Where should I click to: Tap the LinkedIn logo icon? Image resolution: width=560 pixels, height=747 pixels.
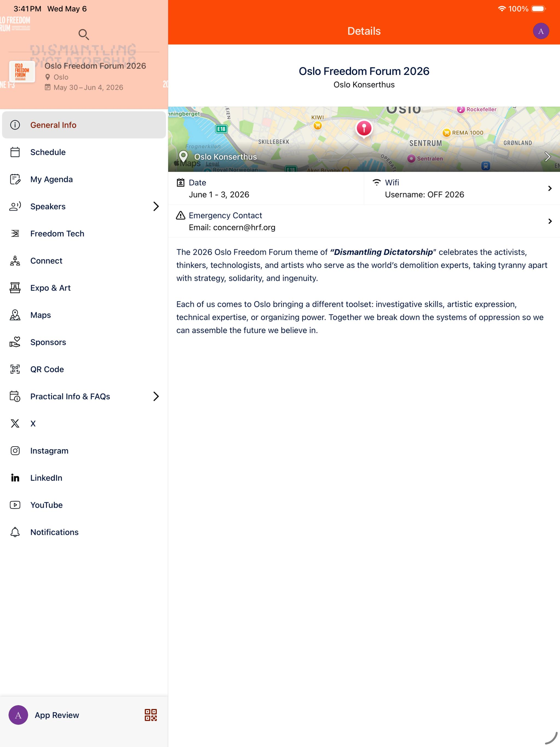pos(15,478)
